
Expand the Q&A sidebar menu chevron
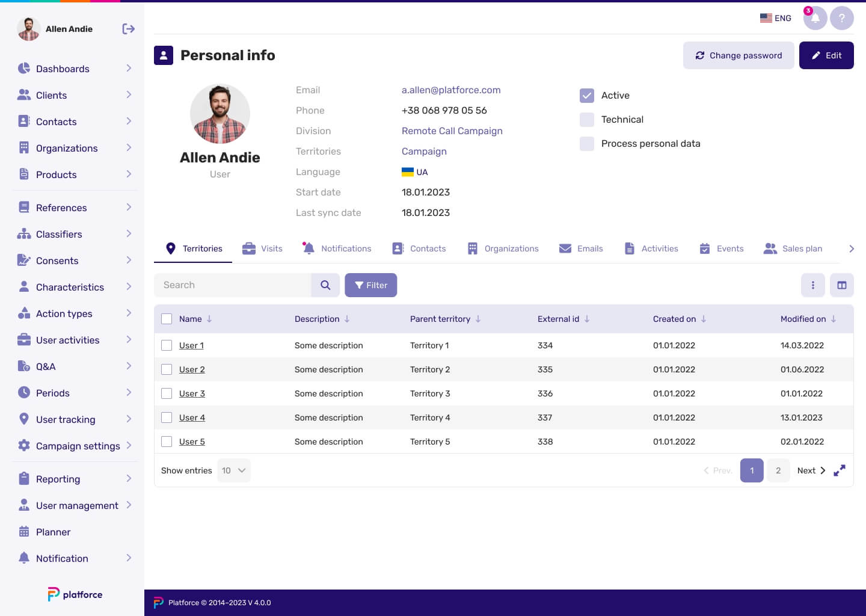[129, 366]
